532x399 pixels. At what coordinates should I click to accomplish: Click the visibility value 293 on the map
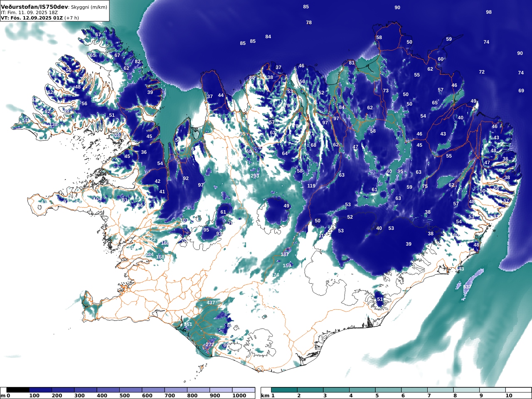255,176
